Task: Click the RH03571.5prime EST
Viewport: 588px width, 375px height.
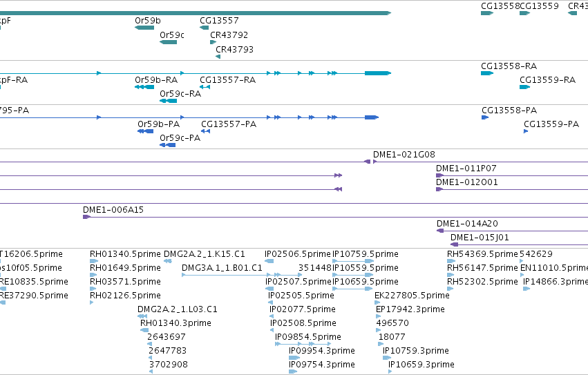Action: click(x=93, y=289)
